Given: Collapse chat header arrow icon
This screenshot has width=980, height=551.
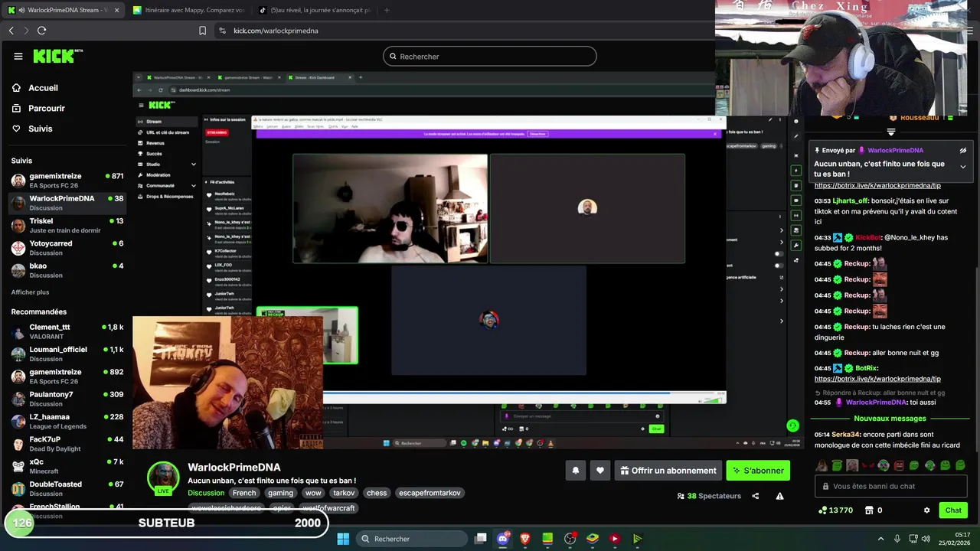Looking at the screenshot, I should coord(890,132).
